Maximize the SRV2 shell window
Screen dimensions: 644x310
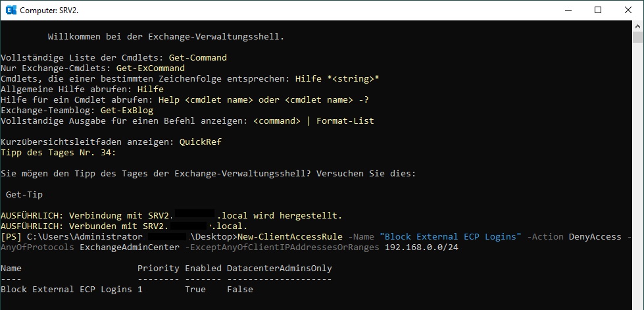[x=598, y=11]
